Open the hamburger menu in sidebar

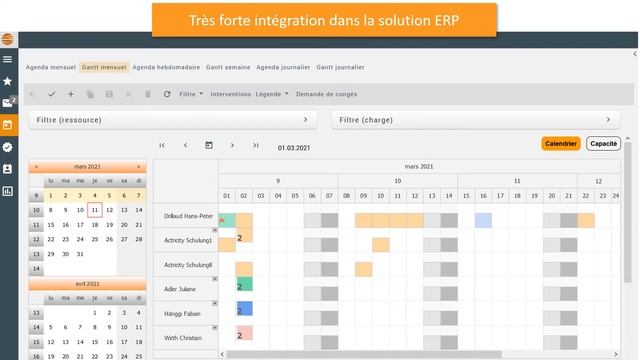click(x=7, y=60)
